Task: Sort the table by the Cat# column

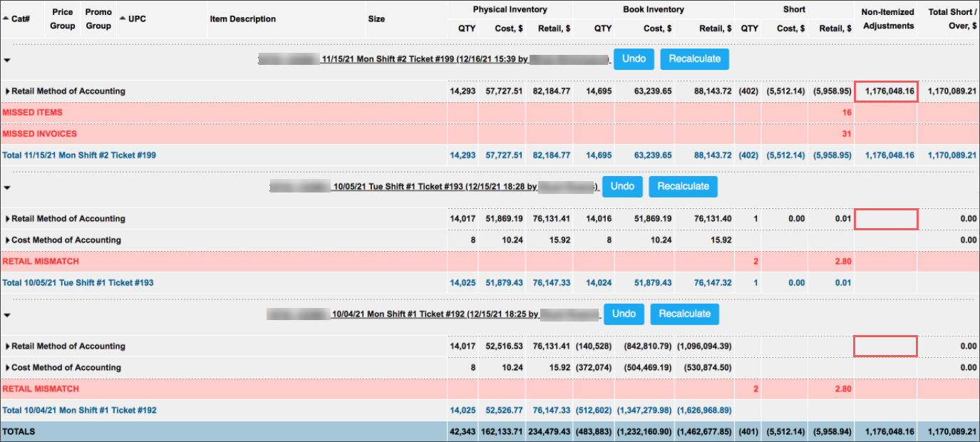Action: [20, 19]
